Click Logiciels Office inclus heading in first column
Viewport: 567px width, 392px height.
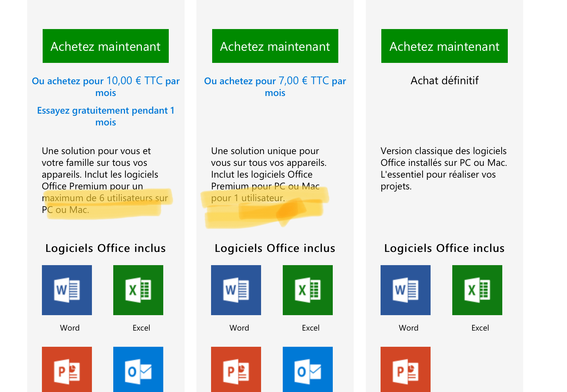106,248
